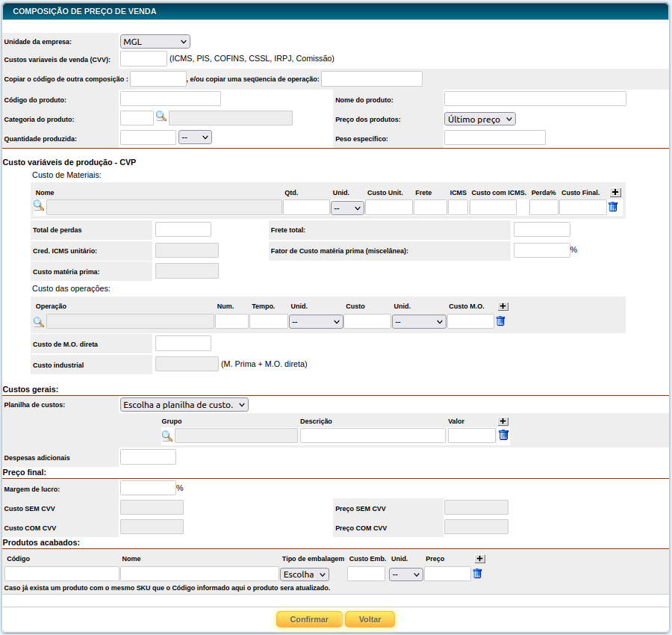Add a new operations row with plus icon

point(503,306)
